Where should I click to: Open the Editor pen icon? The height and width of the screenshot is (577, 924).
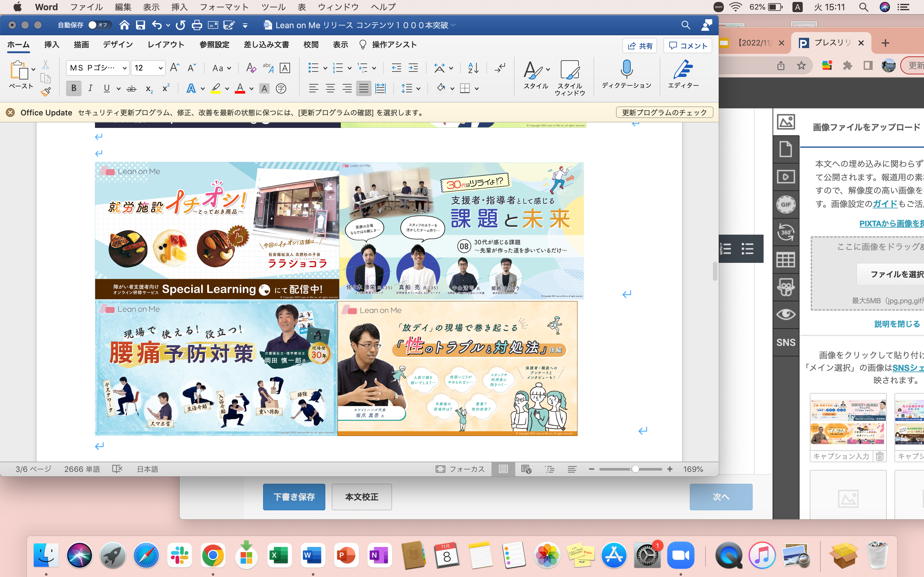click(x=683, y=69)
